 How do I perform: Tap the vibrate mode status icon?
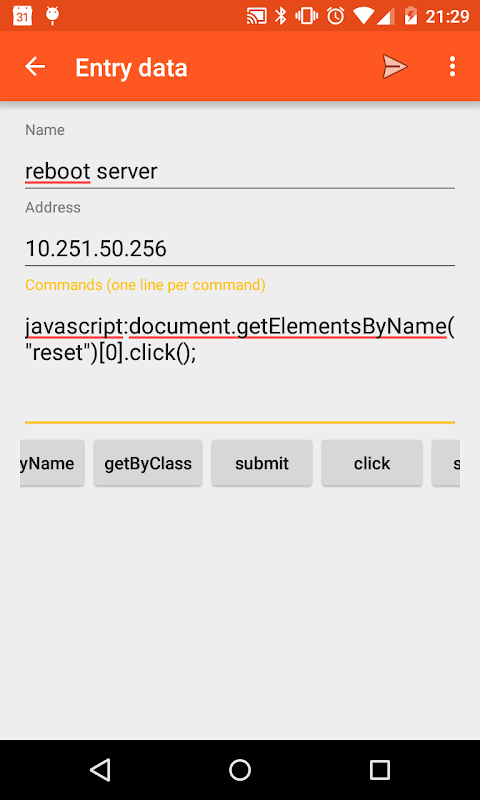pyautogui.click(x=307, y=16)
